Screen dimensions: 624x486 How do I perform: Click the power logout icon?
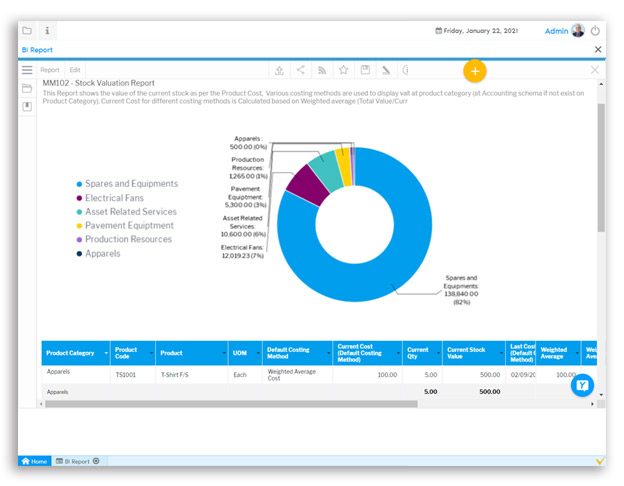[x=596, y=31]
